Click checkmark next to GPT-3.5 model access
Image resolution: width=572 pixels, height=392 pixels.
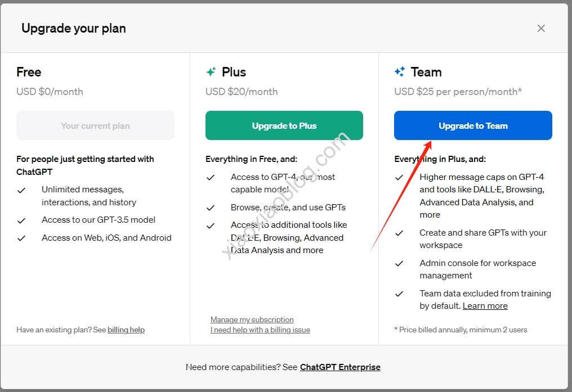tap(21, 220)
